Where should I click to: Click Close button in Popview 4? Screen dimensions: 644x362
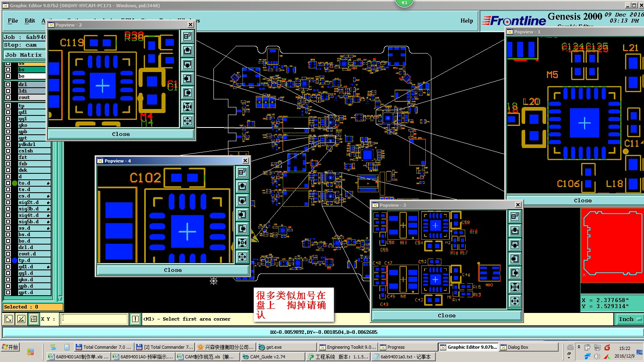pyautogui.click(x=173, y=270)
